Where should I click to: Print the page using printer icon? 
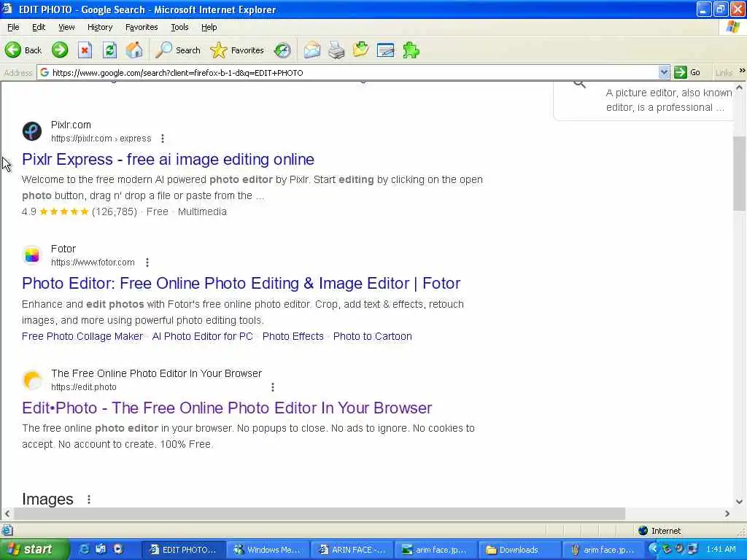point(336,50)
